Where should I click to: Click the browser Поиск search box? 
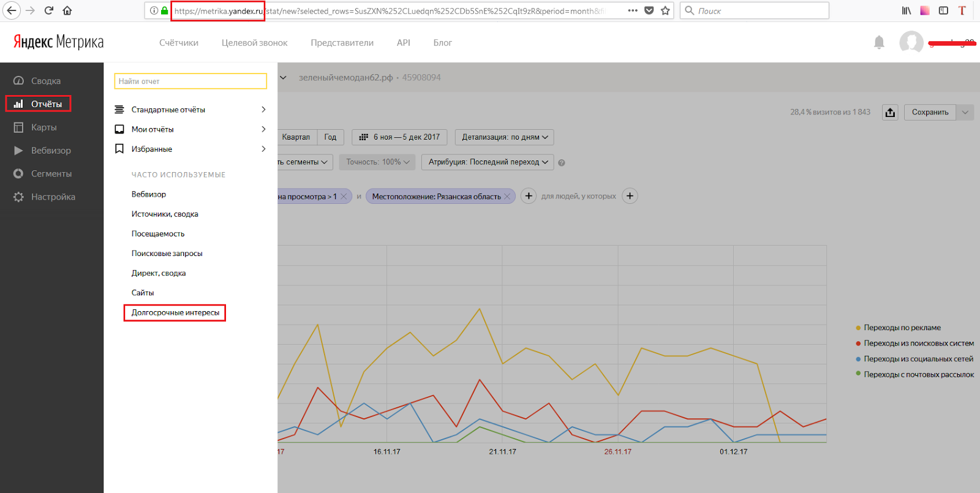click(755, 10)
